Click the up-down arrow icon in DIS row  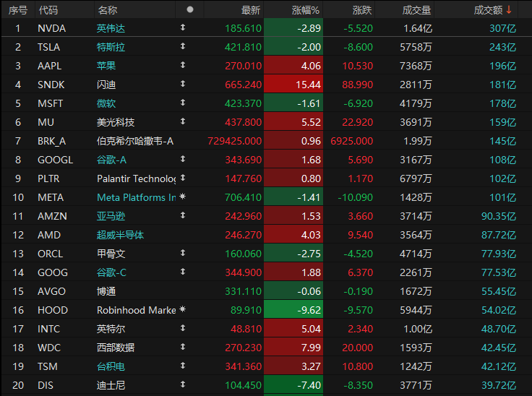[x=183, y=384]
